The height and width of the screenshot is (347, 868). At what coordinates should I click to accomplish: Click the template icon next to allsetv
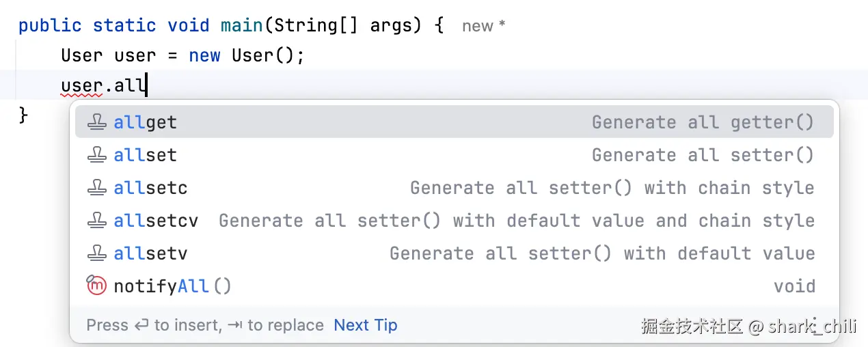tap(97, 253)
